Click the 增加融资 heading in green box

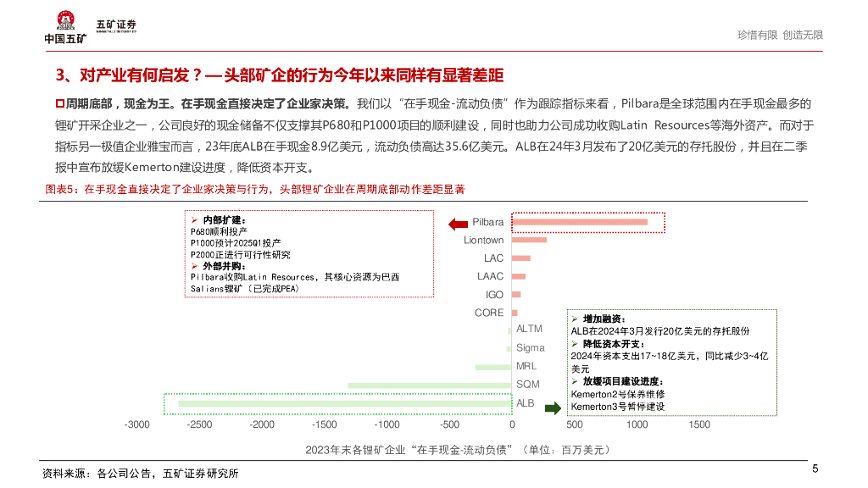(604, 319)
